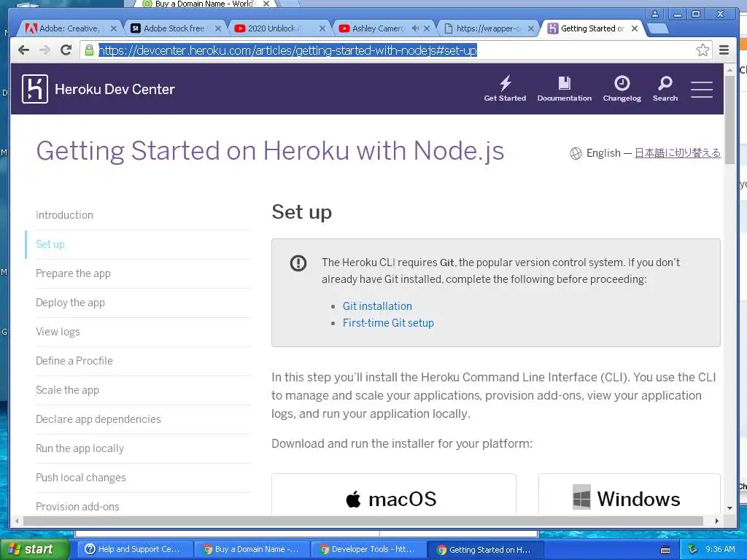The image size is (747, 560).
Task: Close the 2020 Unblock tab
Action: point(322,28)
